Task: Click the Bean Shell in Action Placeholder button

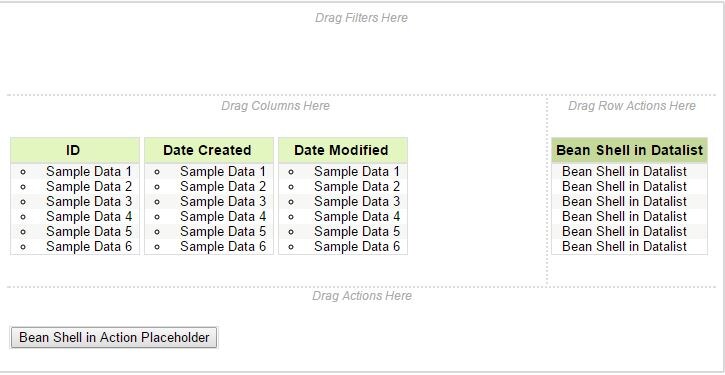Action: (114, 338)
